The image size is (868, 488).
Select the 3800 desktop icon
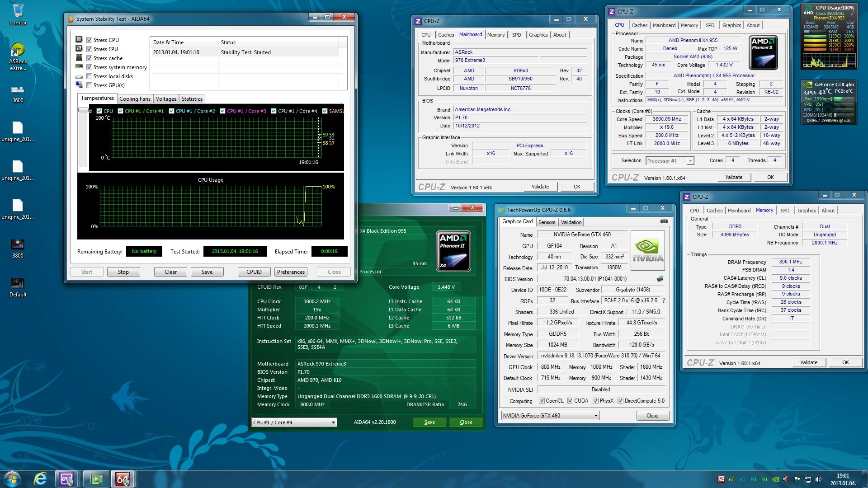pyautogui.click(x=18, y=249)
